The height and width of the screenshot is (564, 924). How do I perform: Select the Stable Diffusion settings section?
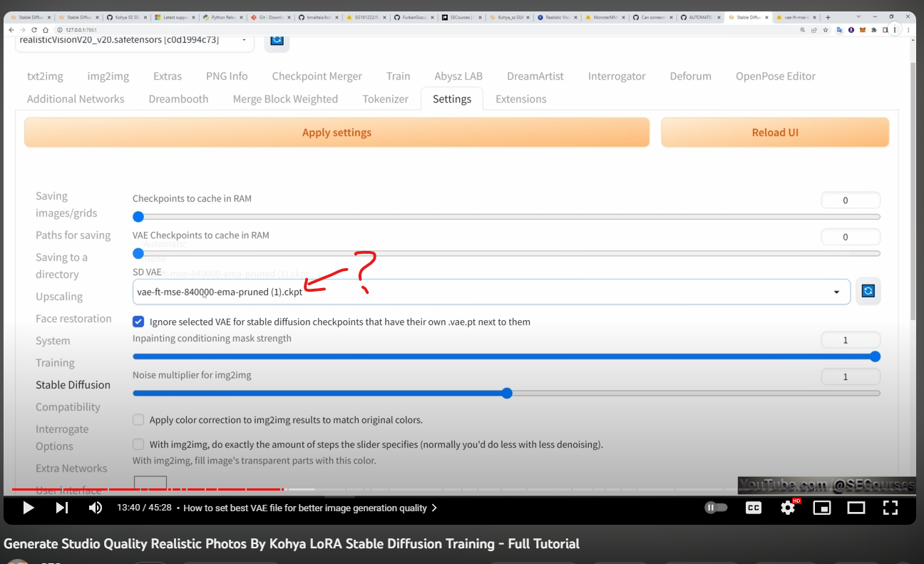click(73, 384)
